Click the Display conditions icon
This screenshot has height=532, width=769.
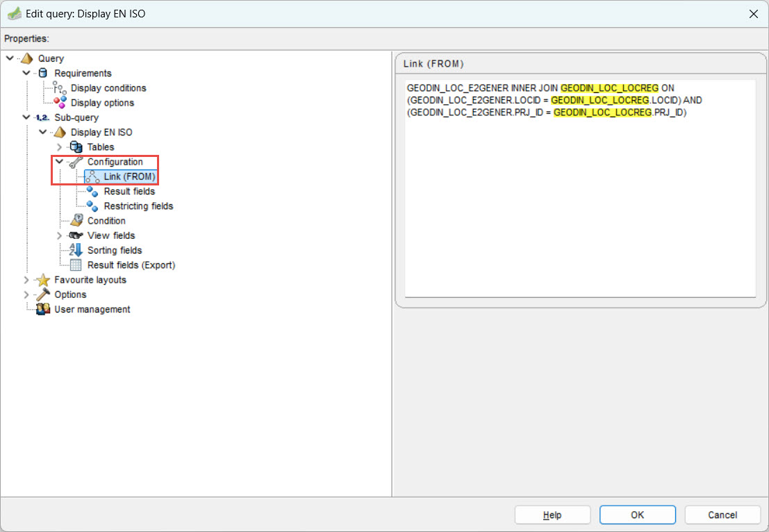[60, 88]
